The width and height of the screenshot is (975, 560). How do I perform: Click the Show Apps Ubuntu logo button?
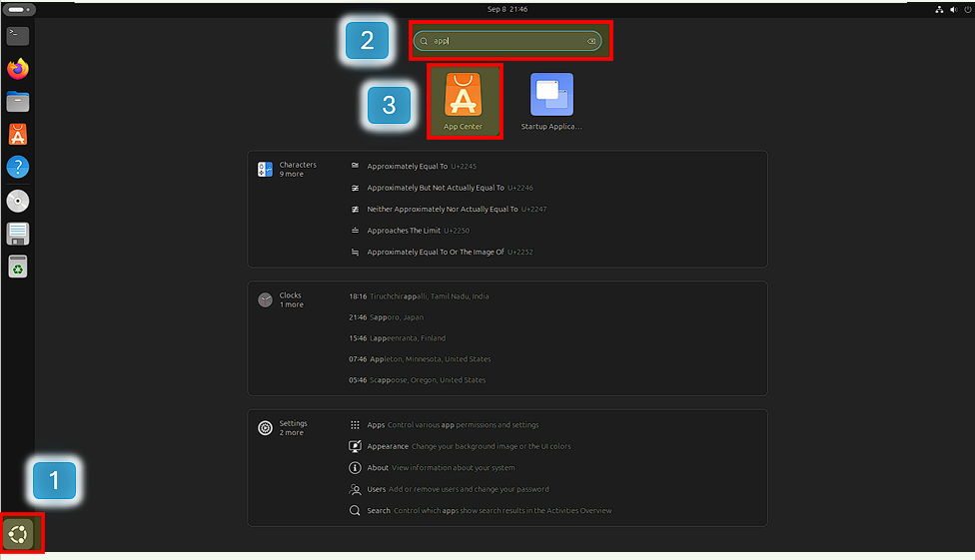[18, 534]
